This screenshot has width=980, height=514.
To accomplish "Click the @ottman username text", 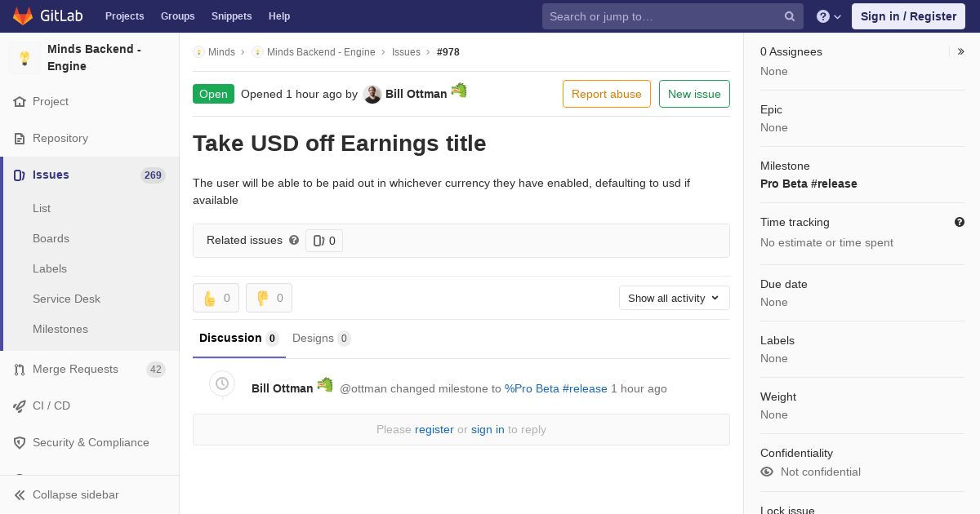I will [363, 388].
